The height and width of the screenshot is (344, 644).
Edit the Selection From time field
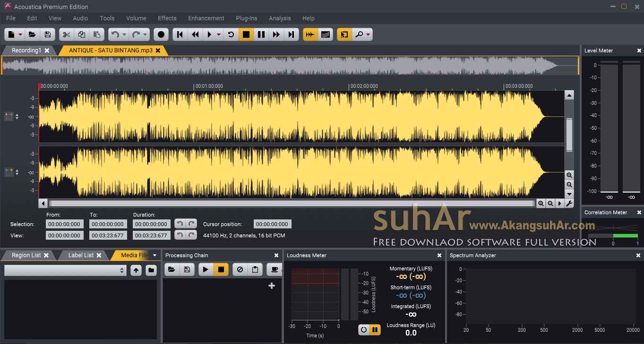tap(65, 224)
